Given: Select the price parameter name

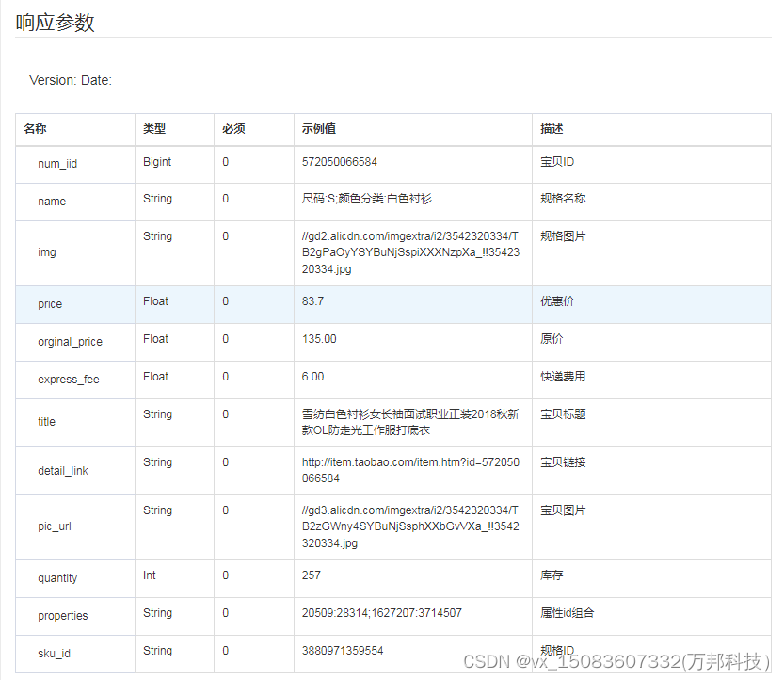Looking at the screenshot, I should 50,304.
